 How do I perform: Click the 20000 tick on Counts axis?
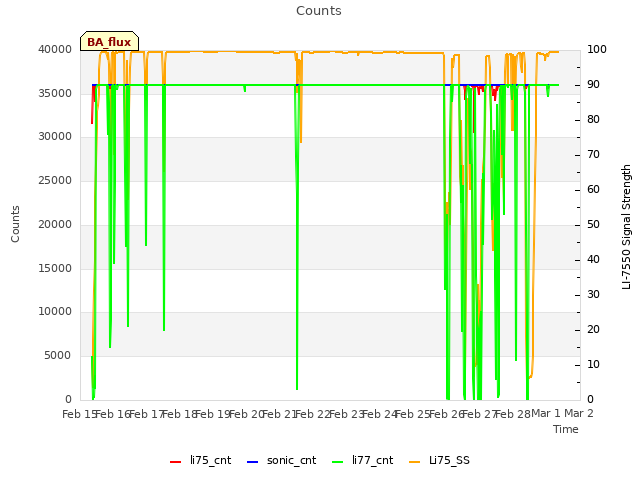pos(55,224)
